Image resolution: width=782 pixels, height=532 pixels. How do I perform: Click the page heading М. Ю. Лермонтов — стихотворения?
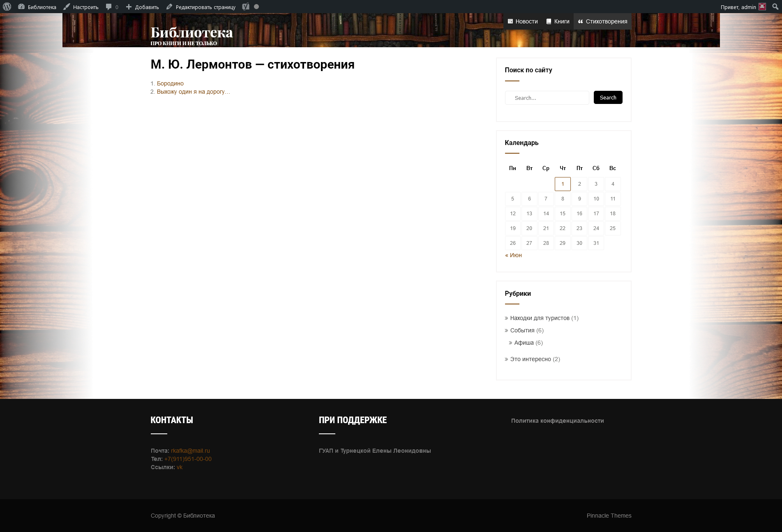coord(252,64)
